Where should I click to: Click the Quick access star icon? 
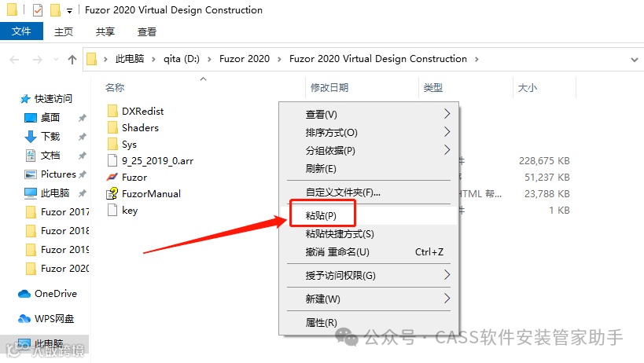pyautogui.click(x=25, y=99)
